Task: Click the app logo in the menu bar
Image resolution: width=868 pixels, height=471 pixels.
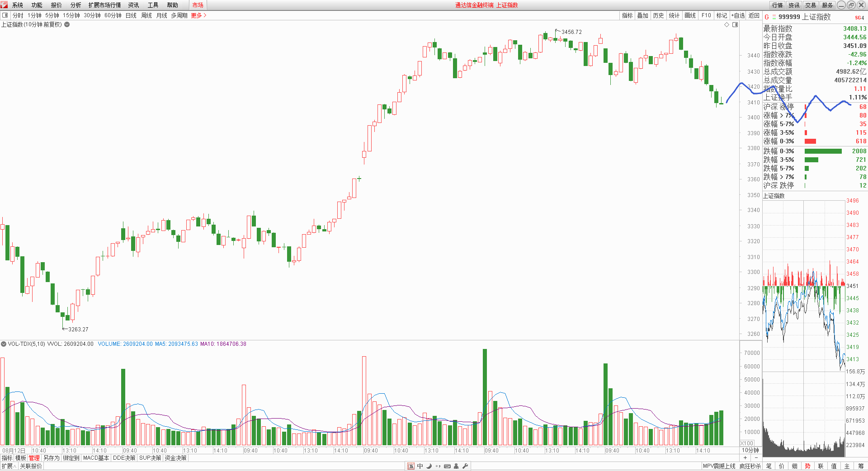Action: coord(4,5)
